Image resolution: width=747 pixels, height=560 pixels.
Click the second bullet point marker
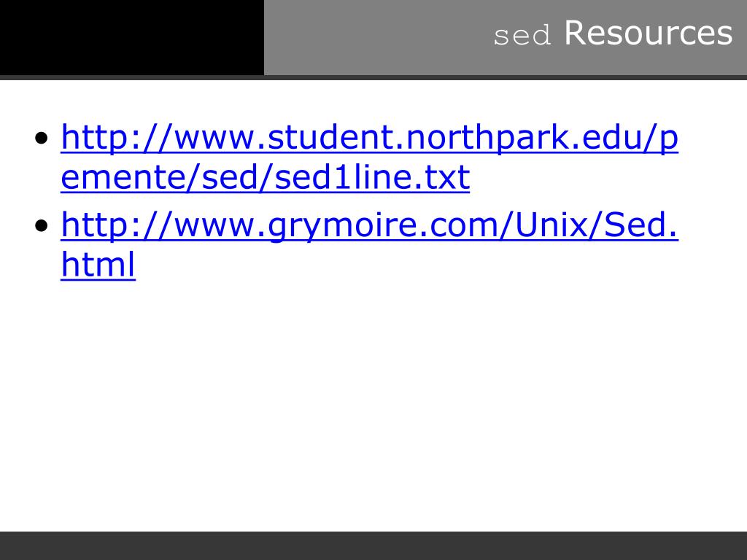coord(42,225)
